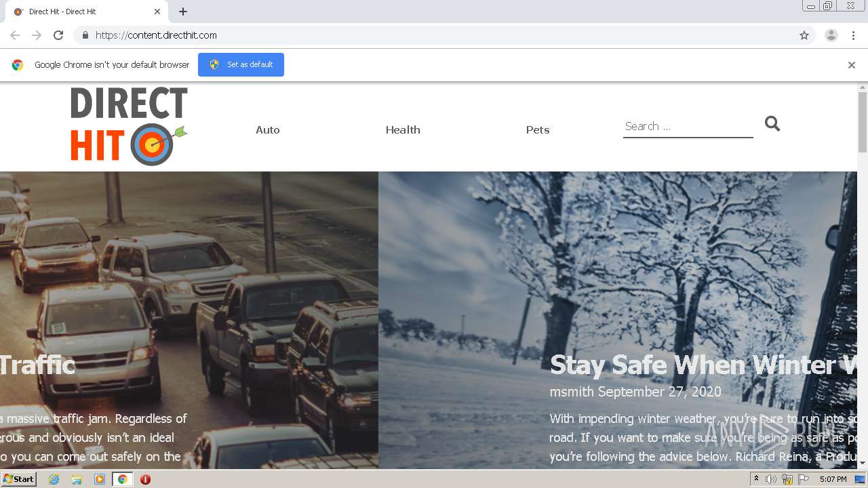This screenshot has width=868, height=488.
Task: Open the Chrome profile avatar
Action: [831, 35]
